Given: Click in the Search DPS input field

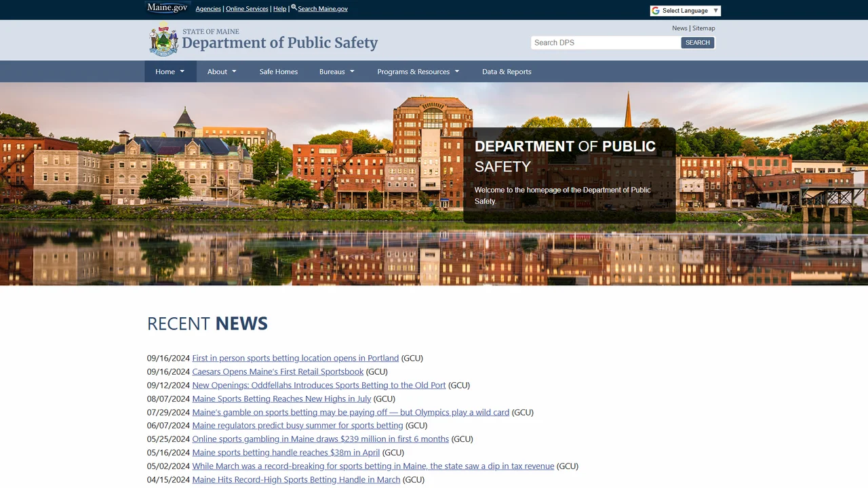Looking at the screenshot, I should 606,43.
